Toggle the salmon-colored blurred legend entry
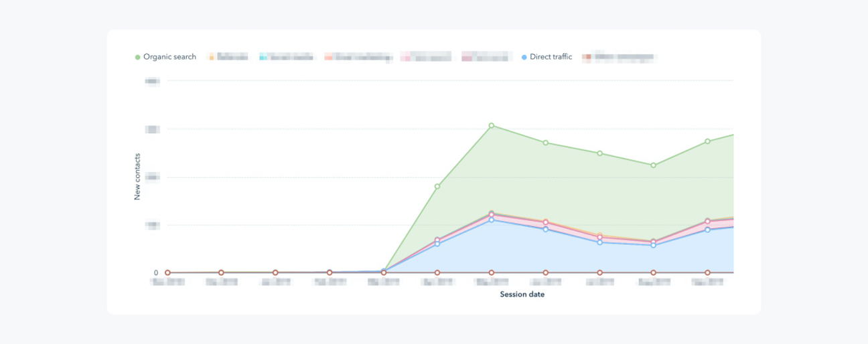This screenshot has height=344, width=868. [358, 58]
